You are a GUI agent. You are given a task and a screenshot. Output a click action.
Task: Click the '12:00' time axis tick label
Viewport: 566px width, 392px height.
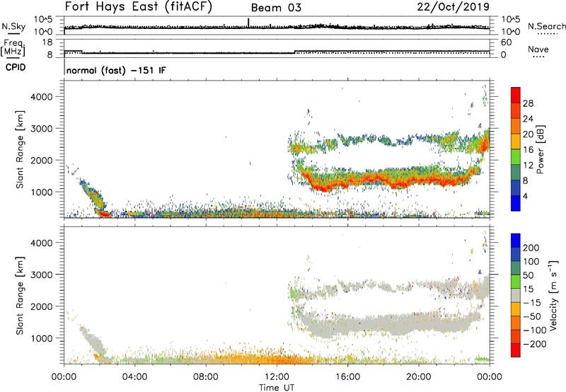[x=277, y=377]
